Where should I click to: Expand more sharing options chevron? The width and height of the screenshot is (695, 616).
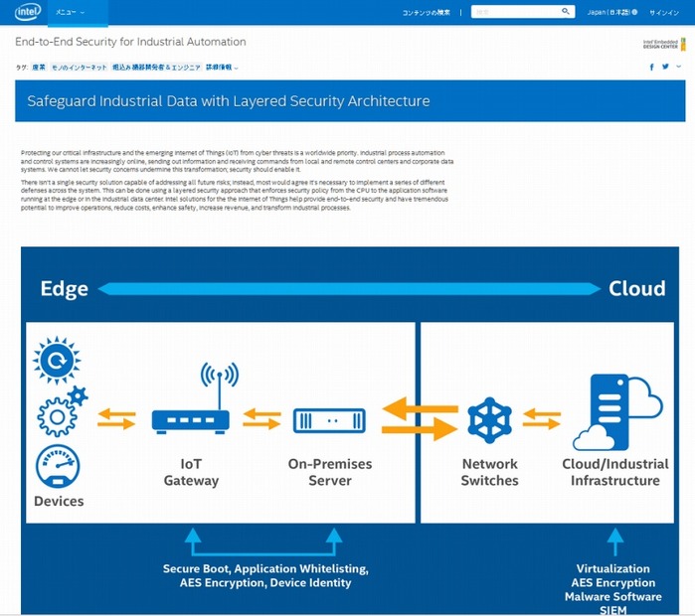pyautogui.click(x=678, y=67)
